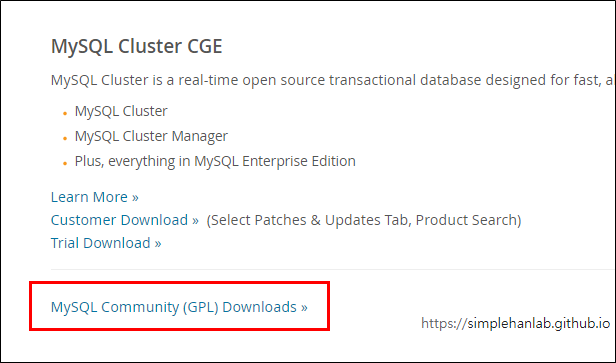Click the word Product Search in parentheses
The width and height of the screenshot is (616, 363).
[468, 220]
